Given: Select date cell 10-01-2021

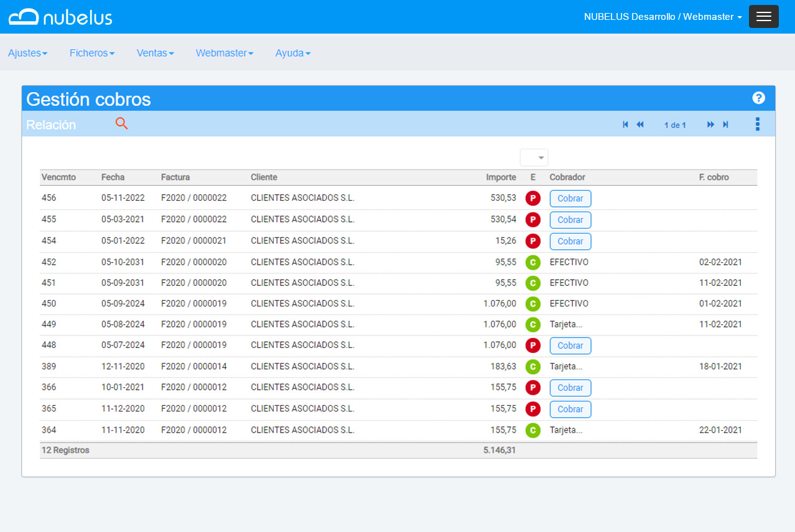Looking at the screenshot, I should click(x=123, y=388).
